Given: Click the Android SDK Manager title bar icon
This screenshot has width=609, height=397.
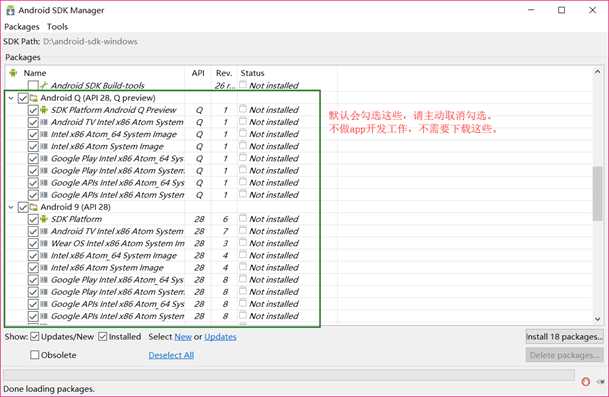Looking at the screenshot, I should [10, 10].
